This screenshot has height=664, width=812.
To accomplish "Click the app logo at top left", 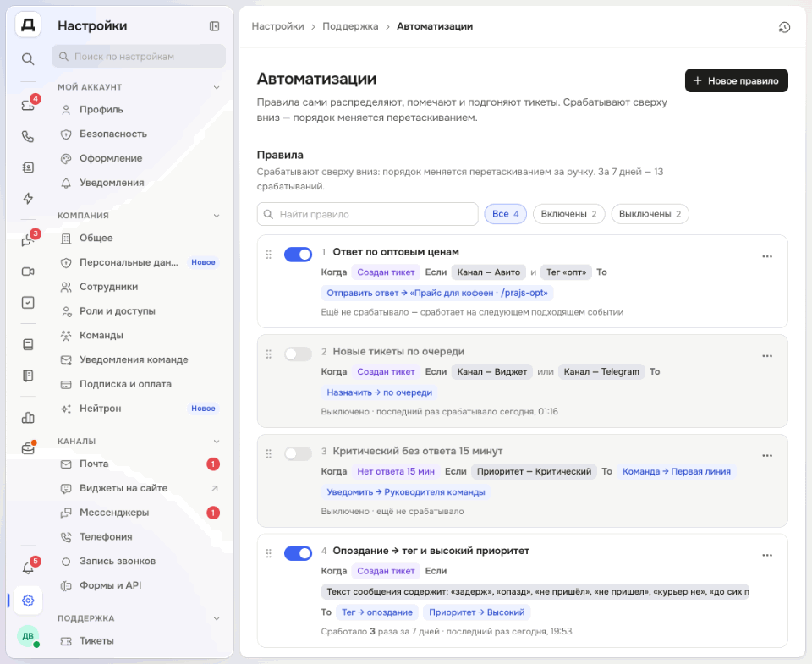I will [28, 25].
